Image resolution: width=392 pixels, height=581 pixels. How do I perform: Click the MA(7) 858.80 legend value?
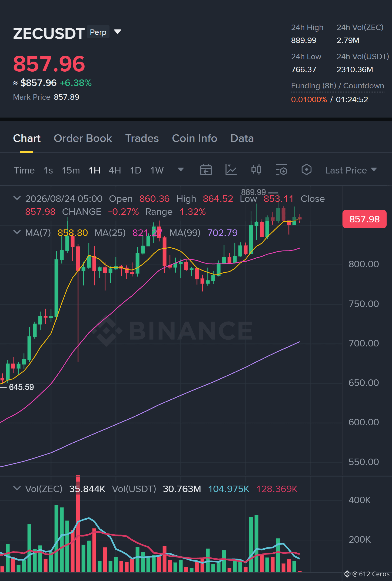pos(73,233)
